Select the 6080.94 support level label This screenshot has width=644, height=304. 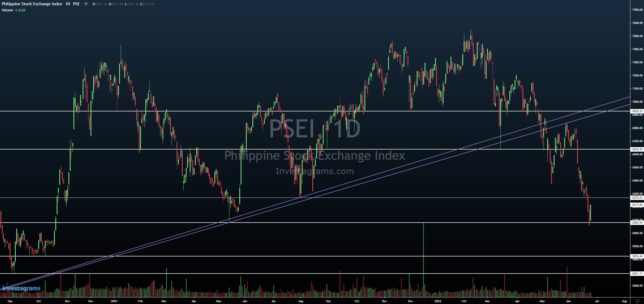tap(637, 223)
